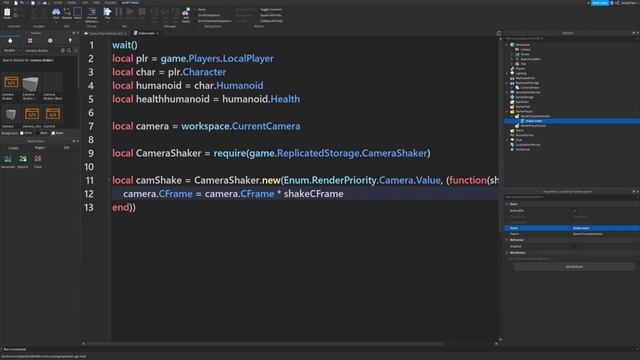Click the Stop test button
This screenshot has width=640, height=360.
click(142, 12)
